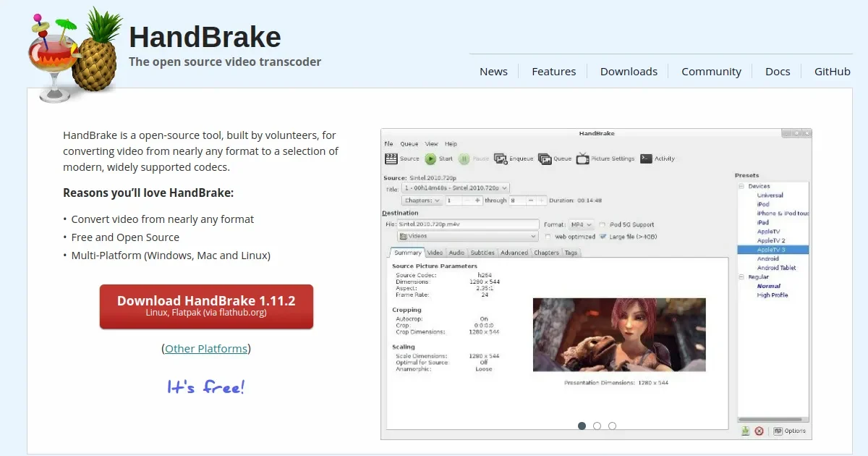The width and height of the screenshot is (868, 456).
Task: Open the Videos destination folder dropdown
Action: [x=467, y=236]
